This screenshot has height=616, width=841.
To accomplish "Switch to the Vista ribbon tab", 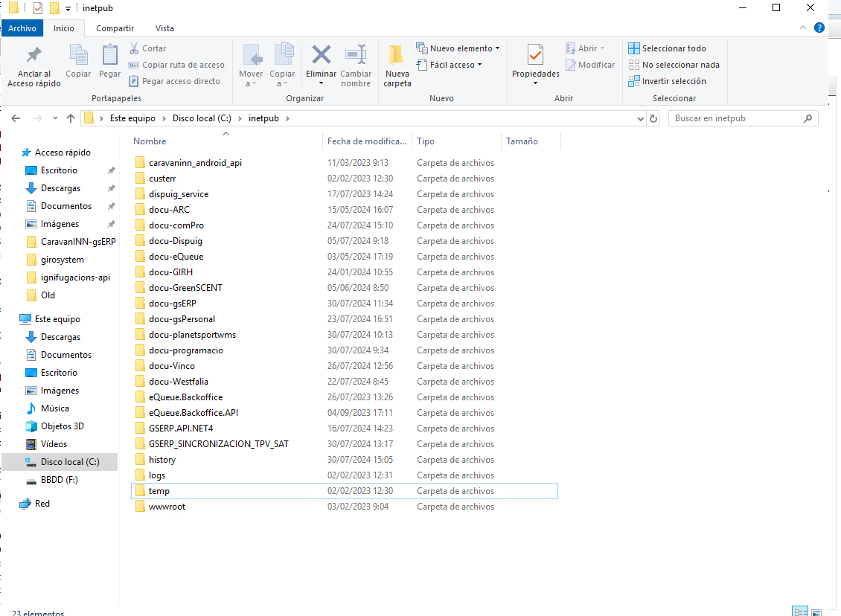I will [164, 28].
